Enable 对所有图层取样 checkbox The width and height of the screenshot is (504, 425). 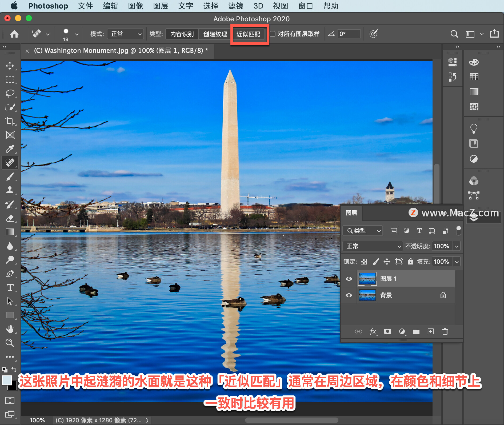coord(273,34)
